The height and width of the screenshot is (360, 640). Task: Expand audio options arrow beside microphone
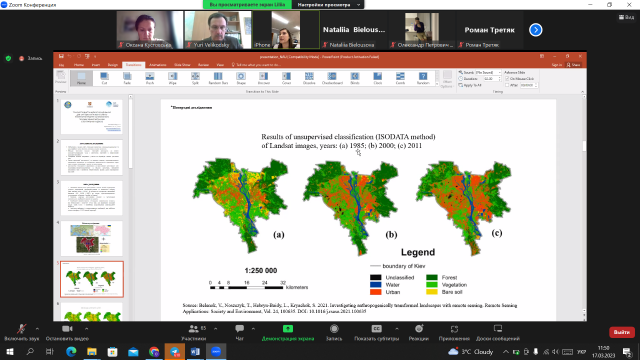(37, 329)
